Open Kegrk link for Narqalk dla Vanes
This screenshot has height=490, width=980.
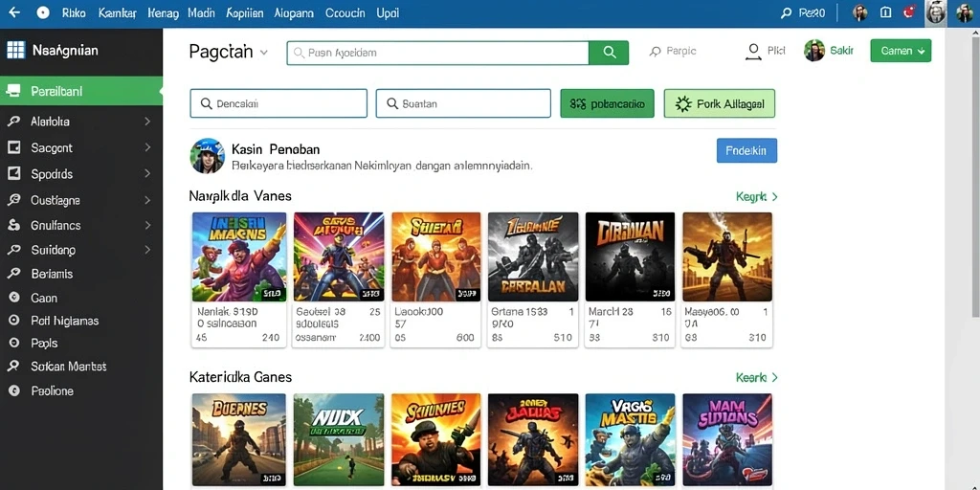tap(757, 196)
